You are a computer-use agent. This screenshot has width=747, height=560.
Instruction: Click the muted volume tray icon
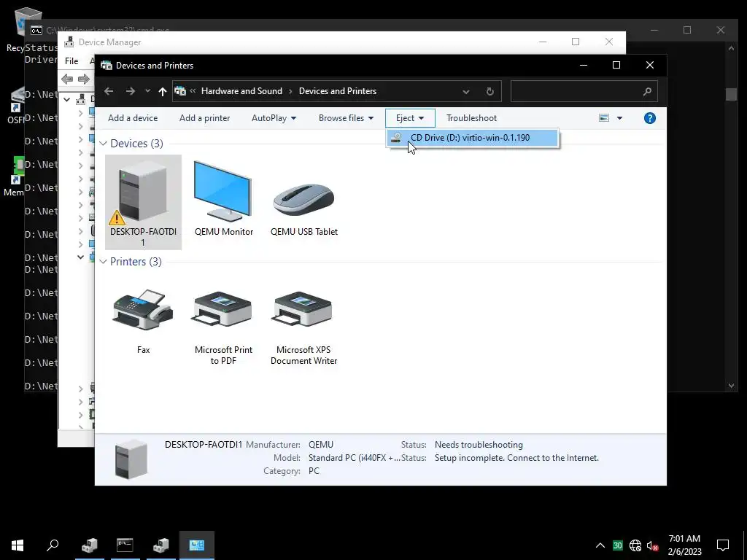(x=653, y=545)
